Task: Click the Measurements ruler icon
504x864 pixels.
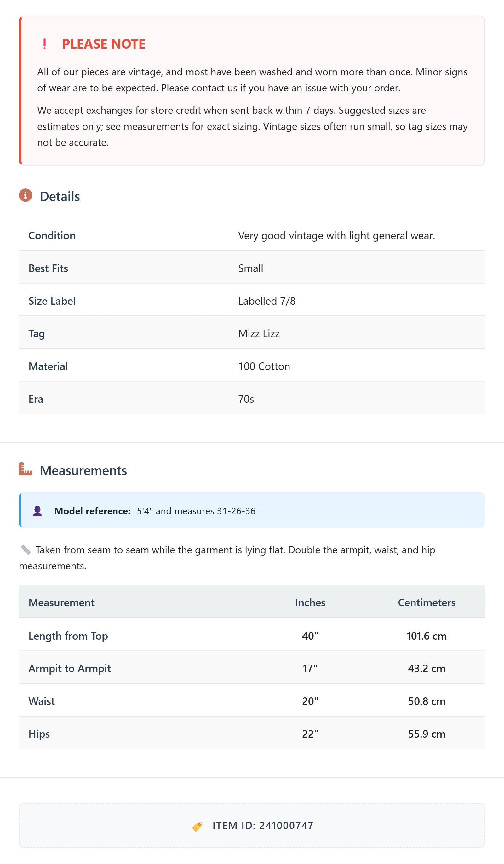Action: (x=26, y=469)
